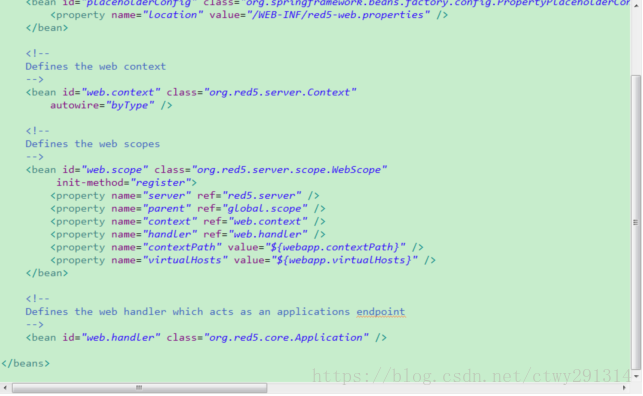
Task: Click the property name "parent"
Action: (x=166, y=209)
